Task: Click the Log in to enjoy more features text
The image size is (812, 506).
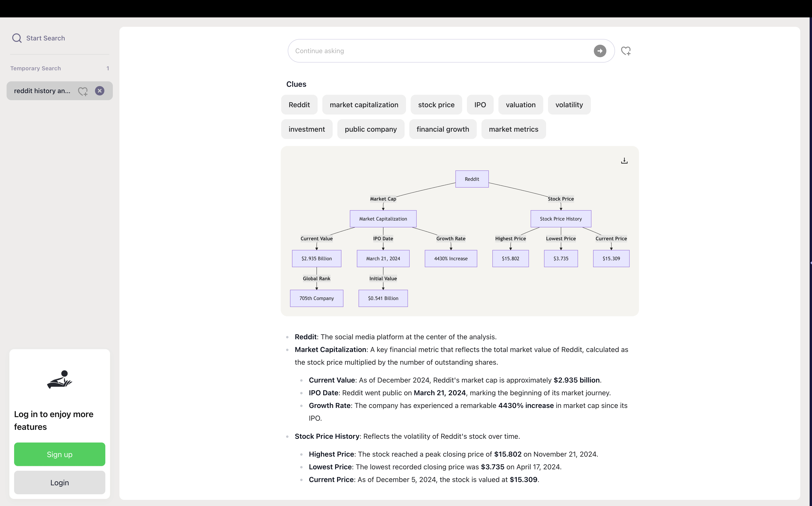Action: pos(54,420)
